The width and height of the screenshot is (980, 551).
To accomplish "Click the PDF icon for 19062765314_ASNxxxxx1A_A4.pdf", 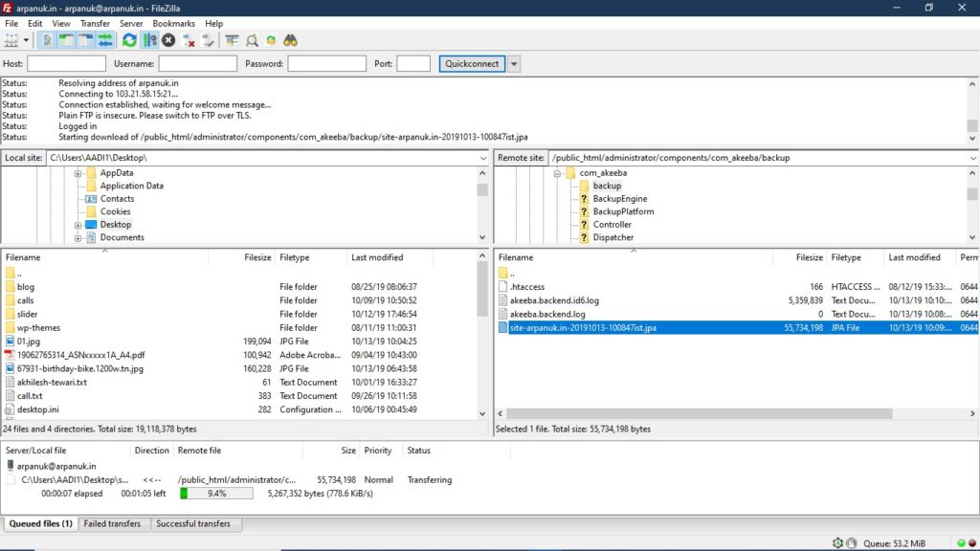I will (10, 355).
